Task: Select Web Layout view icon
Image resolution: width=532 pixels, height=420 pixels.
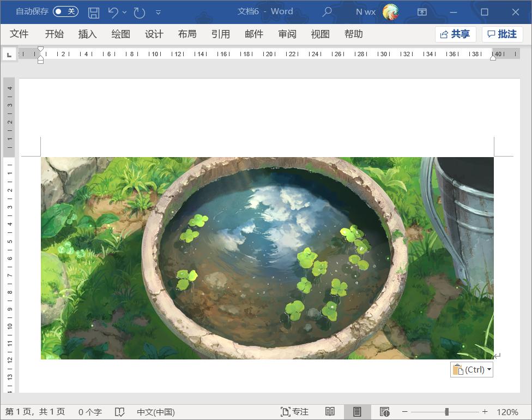Action: (384, 412)
